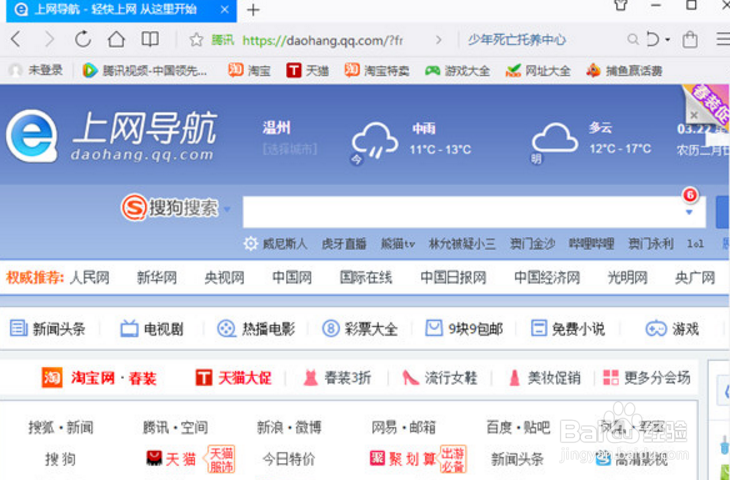Click 少年死亡托养中心 search suggestion
This screenshot has width=730, height=480.
point(517,40)
